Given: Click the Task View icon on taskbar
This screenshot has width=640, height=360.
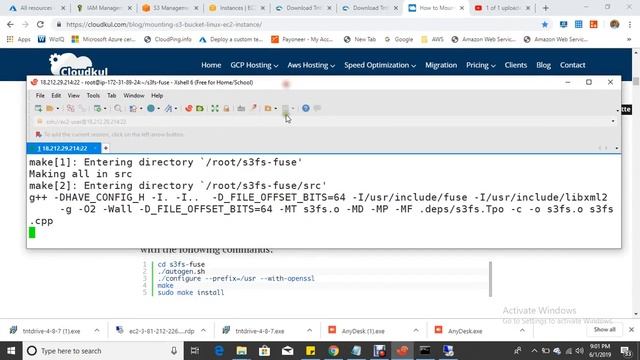Looking at the screenshot, I should point(195,351).
